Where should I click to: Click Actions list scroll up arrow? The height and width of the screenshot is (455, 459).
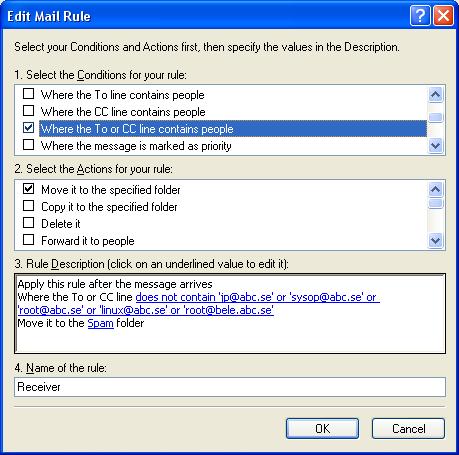pos(436,189)
